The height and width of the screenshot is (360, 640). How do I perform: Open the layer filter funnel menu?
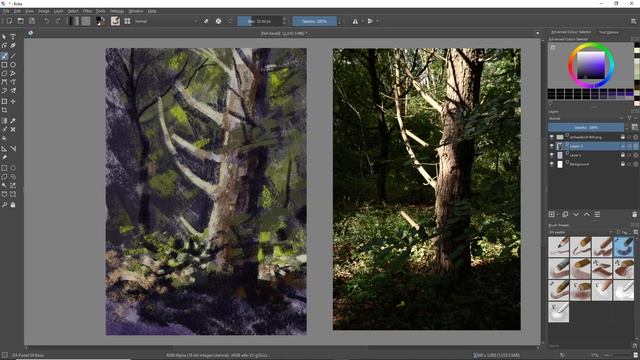[630, 118]
